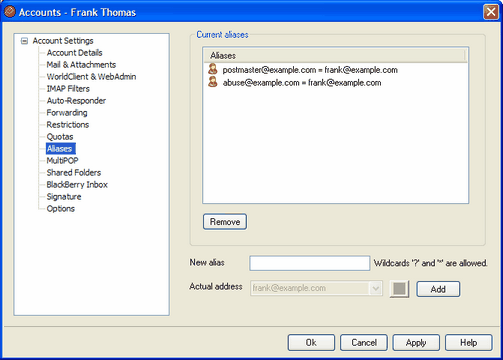This screenshot has width=503, height=360.
Task: Select abuse@example.com alias row
Action: 295,82
